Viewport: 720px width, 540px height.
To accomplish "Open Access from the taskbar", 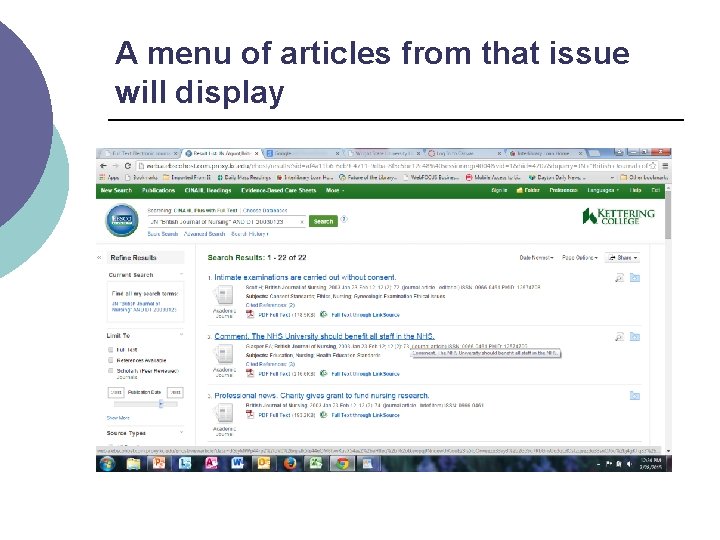I will tap(211, 463).
